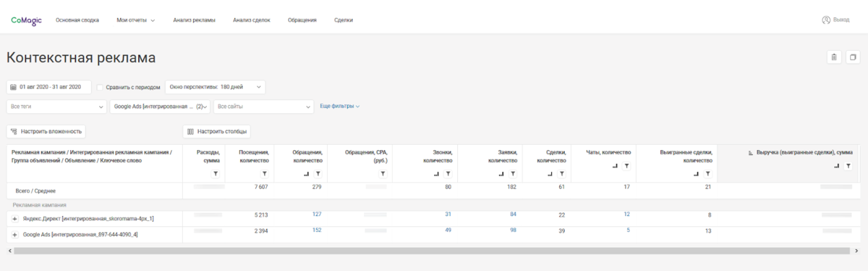Open chart icon for Выручка column
Viewport: 868px width, 271px height.
pyautogui.click(x=837, y=167)
